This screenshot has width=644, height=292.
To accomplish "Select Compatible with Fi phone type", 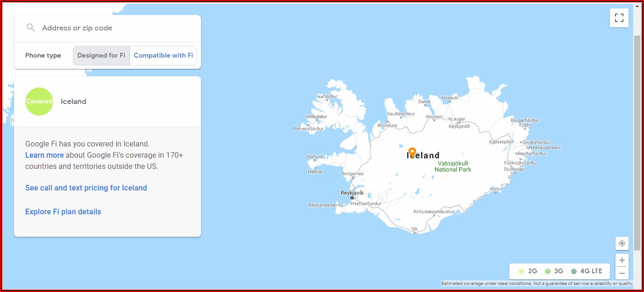I will 163,55.
